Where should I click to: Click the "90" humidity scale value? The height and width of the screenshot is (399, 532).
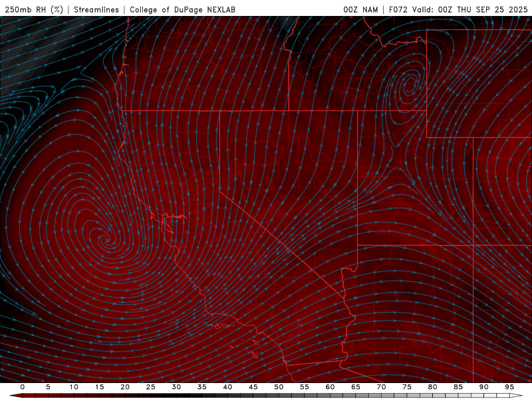click(483, 387)
